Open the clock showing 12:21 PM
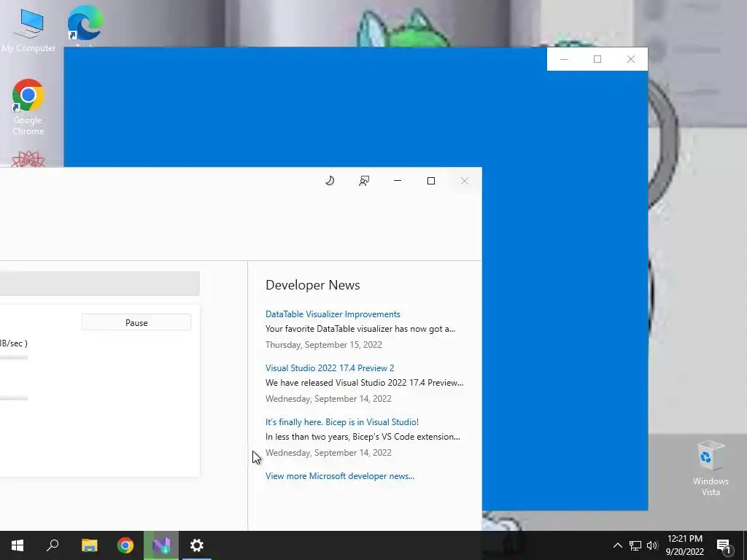Image resolution: width=747 pixels, height=560 pixels. click(x=684, y=545)
